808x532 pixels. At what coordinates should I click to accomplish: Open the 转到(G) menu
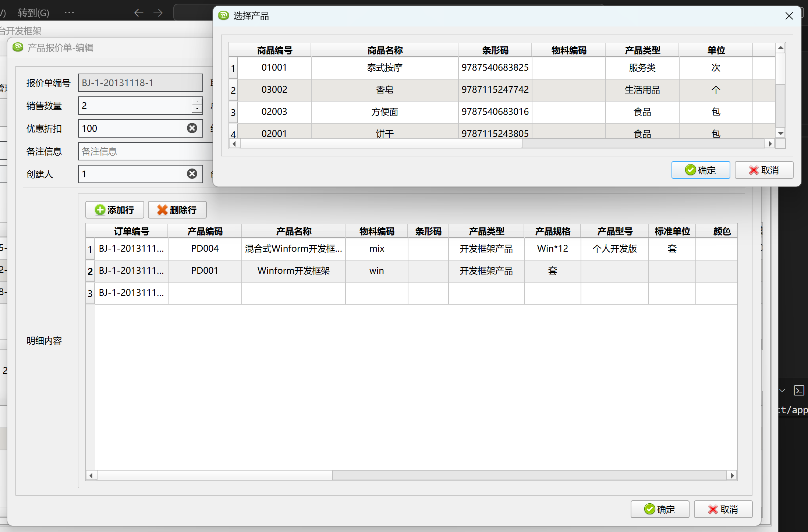point(33,13)
